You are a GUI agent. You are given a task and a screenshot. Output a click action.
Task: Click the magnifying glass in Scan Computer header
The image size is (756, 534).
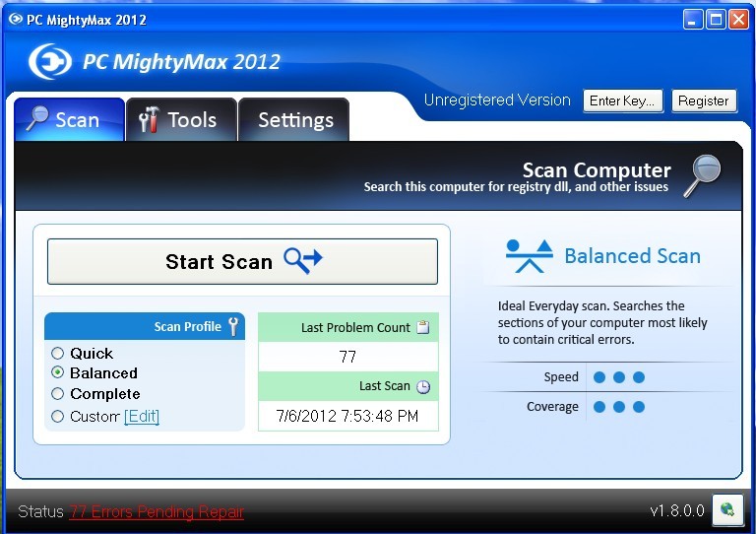coord(703,175)
